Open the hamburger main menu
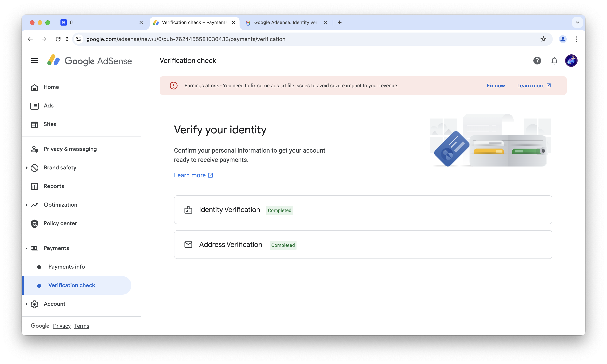 click(x=35, y=61)
